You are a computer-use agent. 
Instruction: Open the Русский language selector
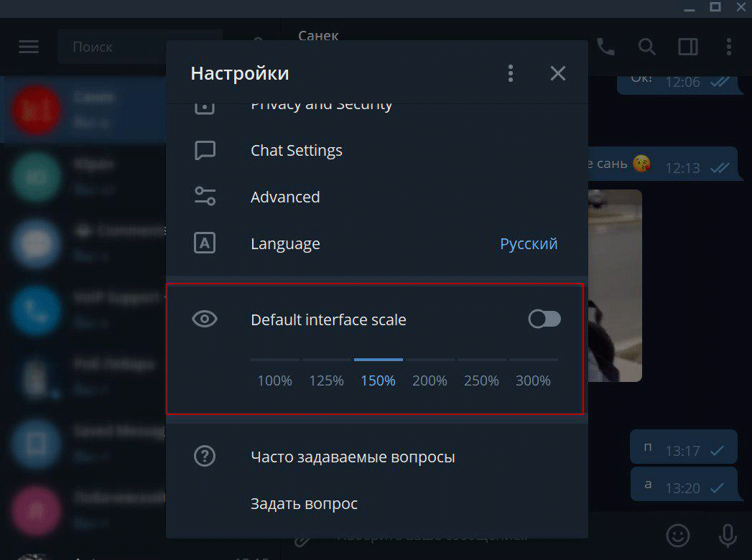pyautogui.click(x=529, y=244)
